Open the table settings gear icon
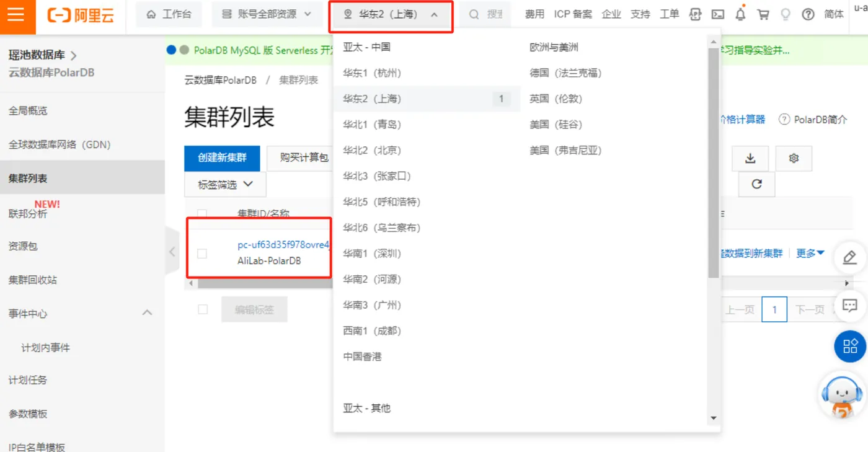 click(794, 159)
